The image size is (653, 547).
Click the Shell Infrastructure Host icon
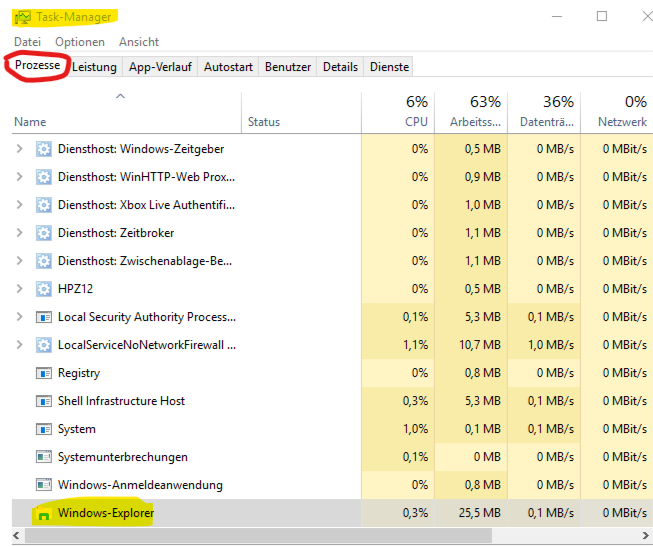(43, 401)
